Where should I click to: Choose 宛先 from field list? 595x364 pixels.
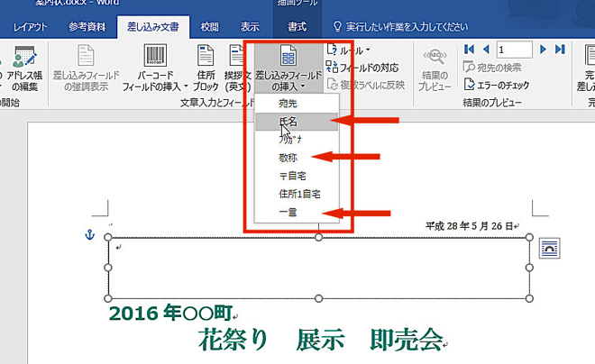click(297, 103)
